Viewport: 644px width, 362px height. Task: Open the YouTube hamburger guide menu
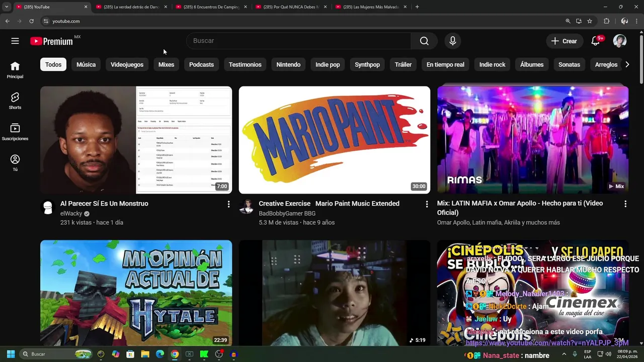(x=15, y=41)
